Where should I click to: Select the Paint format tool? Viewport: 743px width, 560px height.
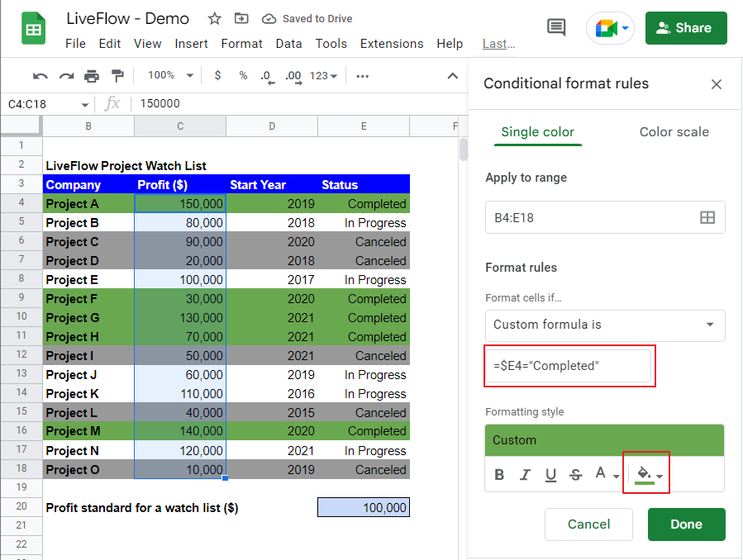(x=117, y=76)
